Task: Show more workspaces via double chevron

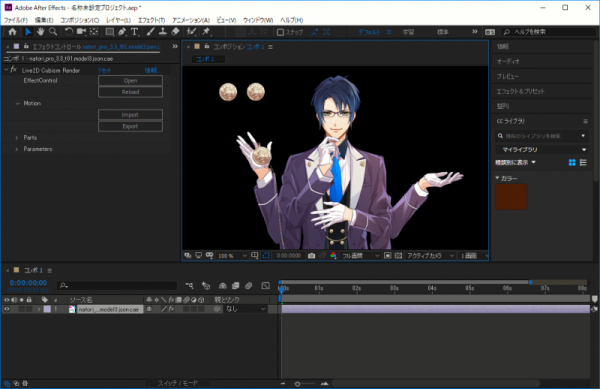Action: tap(474, 32)
